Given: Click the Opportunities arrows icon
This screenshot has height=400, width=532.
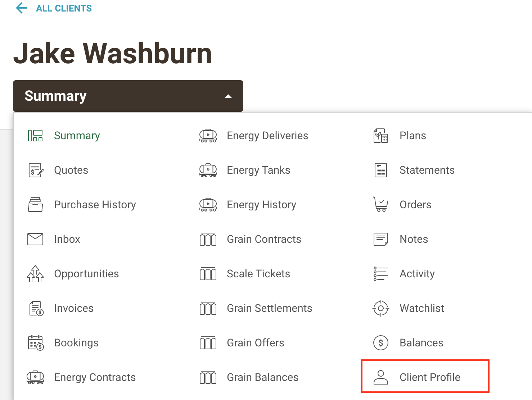Looking at the screenshot, I should click(x=35, y=274).
